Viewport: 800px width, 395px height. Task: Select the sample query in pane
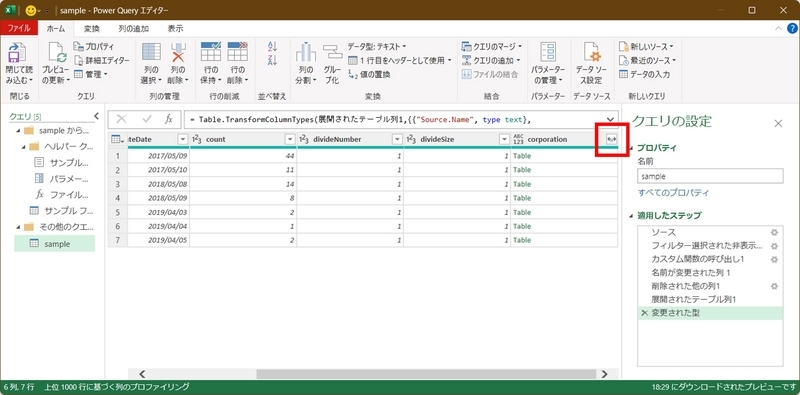(x=55, y=244)
